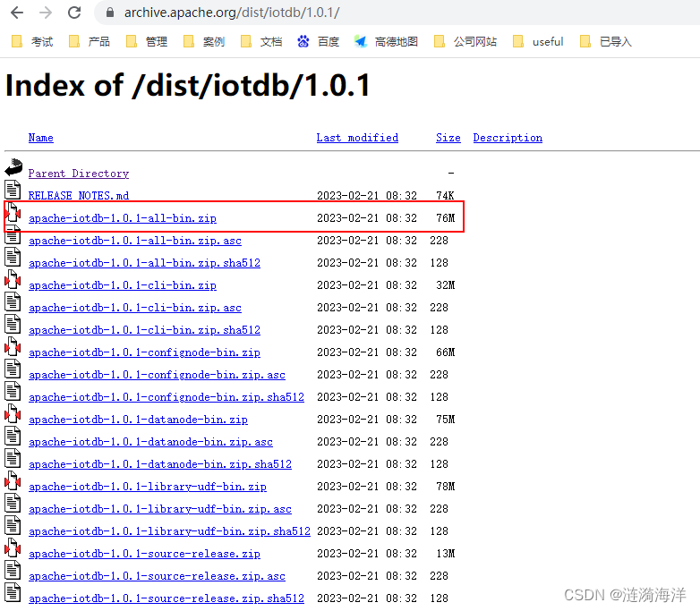Click the 'Index of /dist/iotdb/1.0.1' heading

[188, 85]
